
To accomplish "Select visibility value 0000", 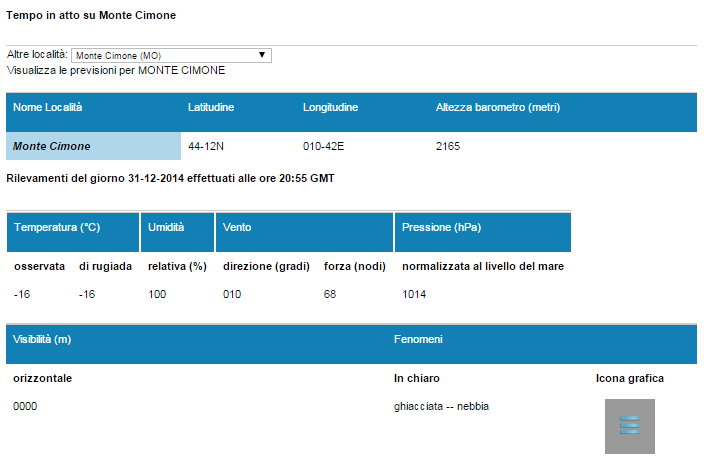I will [25, 406].
